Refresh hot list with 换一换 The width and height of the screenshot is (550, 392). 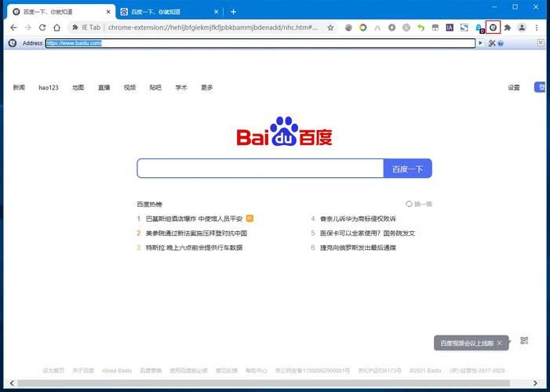coord(419,204)
